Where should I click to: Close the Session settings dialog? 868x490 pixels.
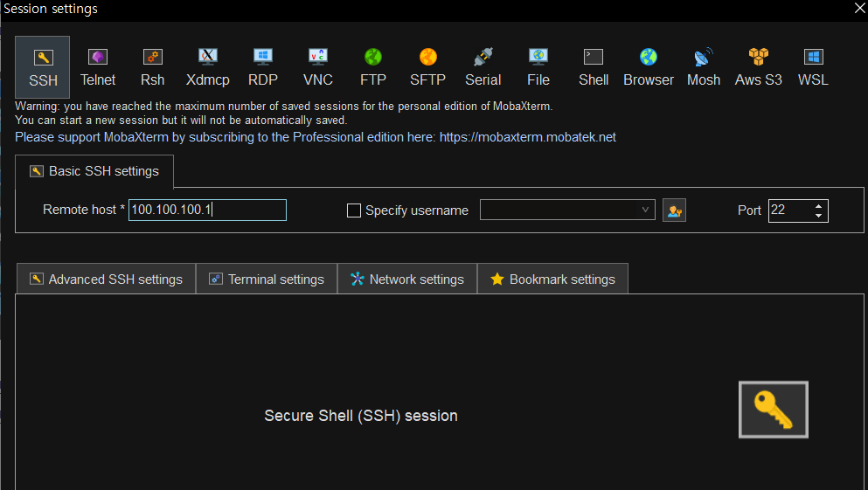click(860, 8)
